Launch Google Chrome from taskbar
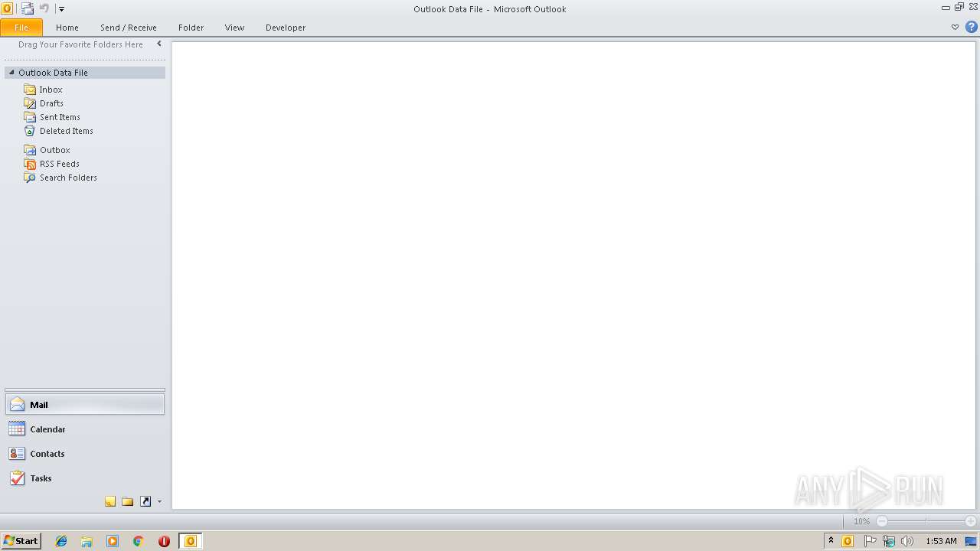Image resolution: width=980 pixels, height=551 pixels. pyautogui.click(x=139, y=541)
